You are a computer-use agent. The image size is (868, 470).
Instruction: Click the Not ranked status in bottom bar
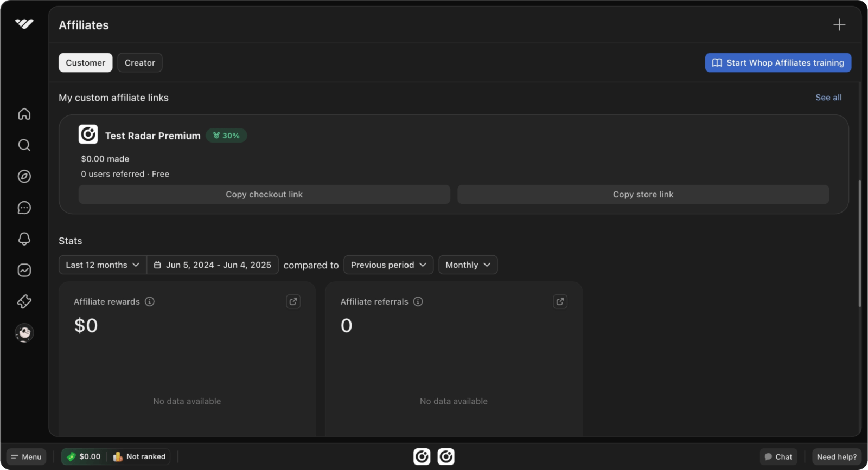pos(139,457)
